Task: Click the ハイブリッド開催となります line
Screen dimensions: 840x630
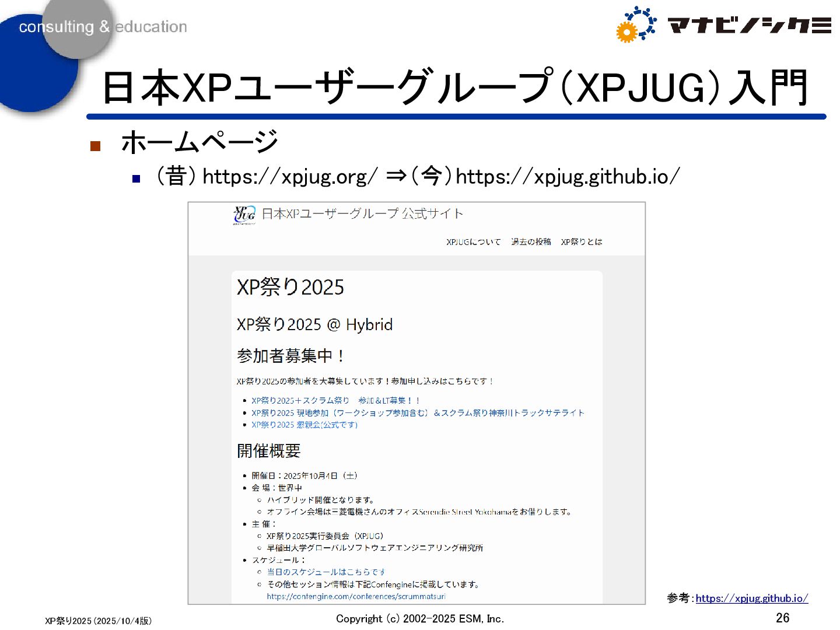Action: [320, 500]
